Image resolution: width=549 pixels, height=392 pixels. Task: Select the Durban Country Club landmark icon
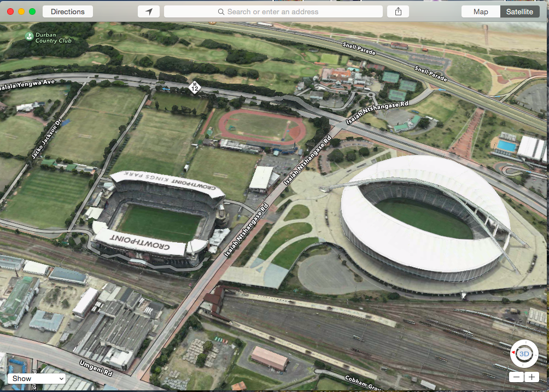pos(29,36)
